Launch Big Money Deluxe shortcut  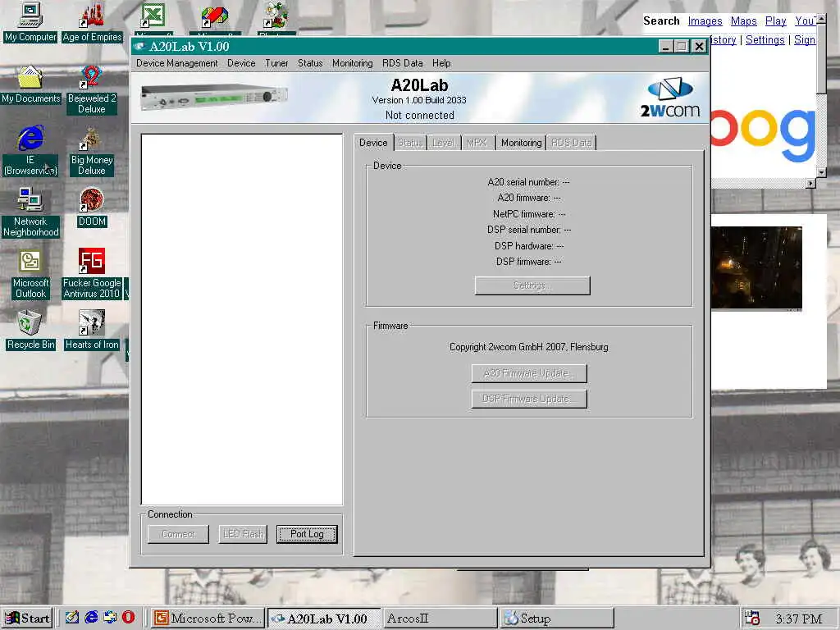tap(92, 151)
